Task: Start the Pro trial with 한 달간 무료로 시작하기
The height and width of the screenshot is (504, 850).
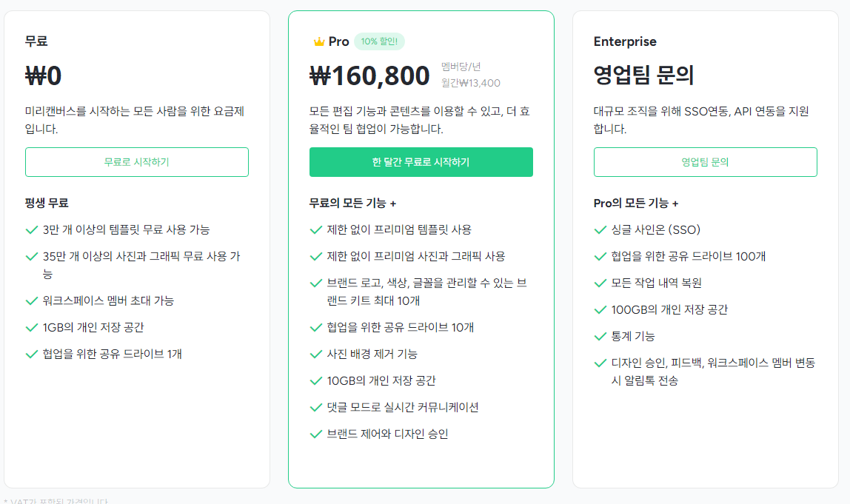Action: pos(421,162)
